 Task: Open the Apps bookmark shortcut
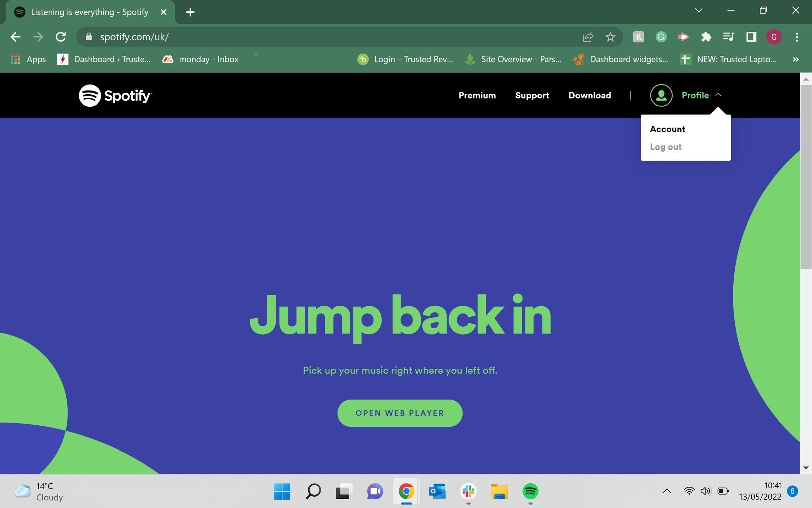click(x=28, y=59)
